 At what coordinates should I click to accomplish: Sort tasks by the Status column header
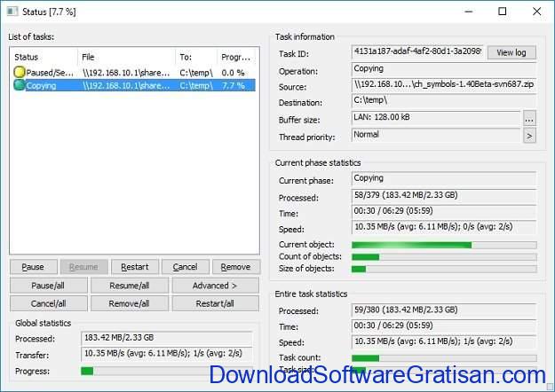coord(44,57)
